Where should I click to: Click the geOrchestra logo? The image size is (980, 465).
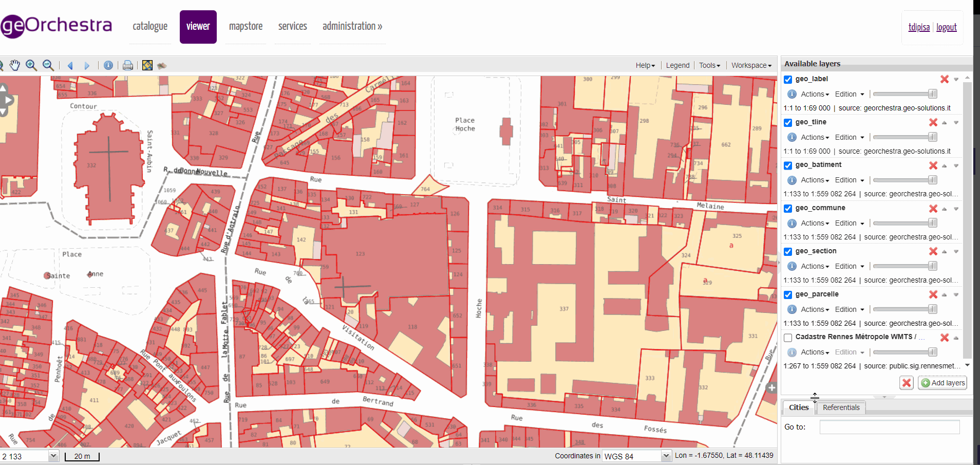click(56, 26)
